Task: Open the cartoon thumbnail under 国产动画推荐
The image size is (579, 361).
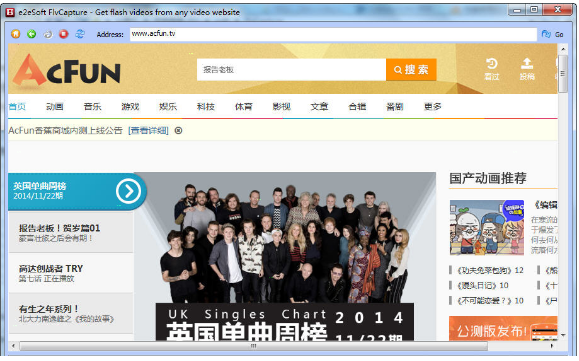Action: [x=487, y=228]
